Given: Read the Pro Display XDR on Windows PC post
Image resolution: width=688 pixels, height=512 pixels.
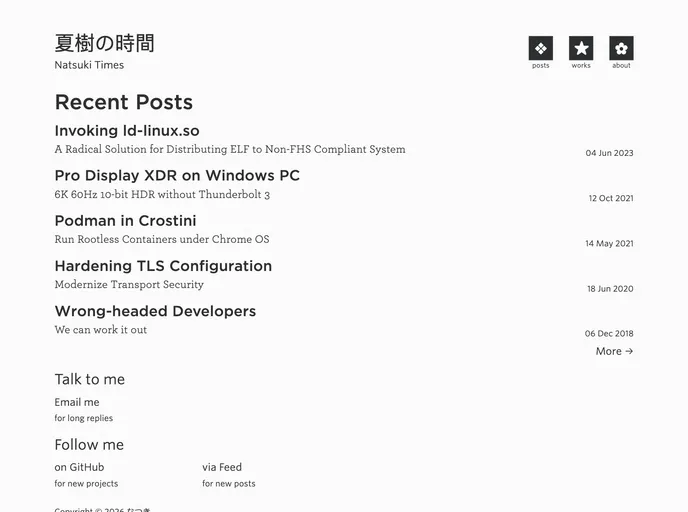Looking at the screenshot, I should (177, 176).
